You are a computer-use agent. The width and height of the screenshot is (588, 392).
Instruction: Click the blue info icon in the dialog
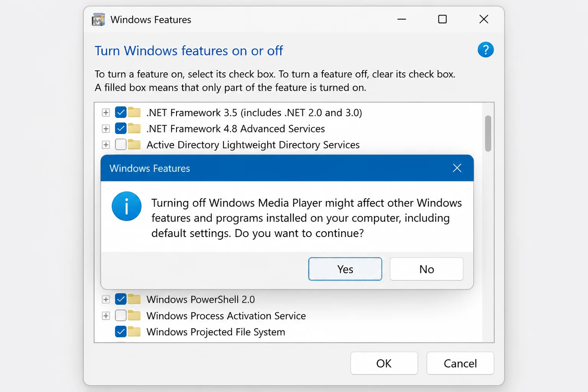click(126, 206)
